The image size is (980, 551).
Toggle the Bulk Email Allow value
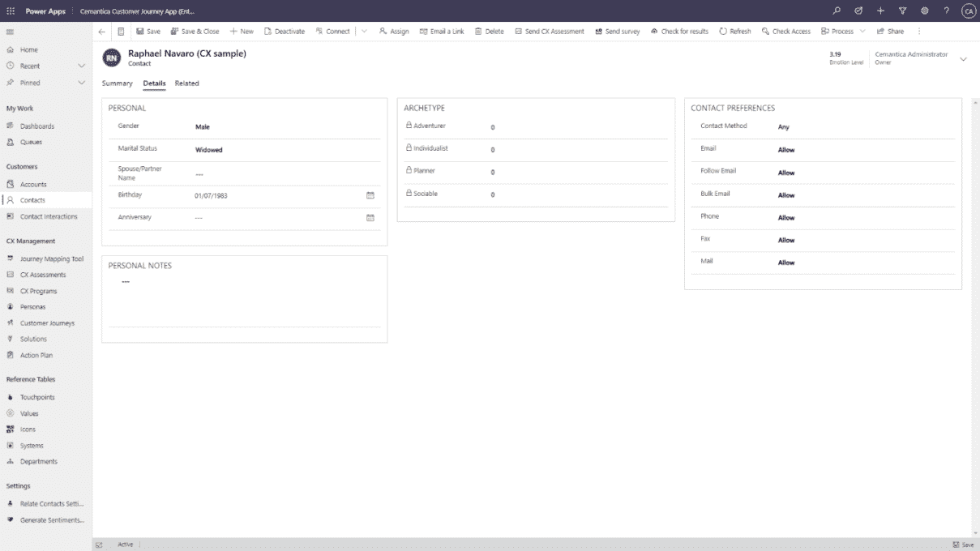tap(786, 195)
